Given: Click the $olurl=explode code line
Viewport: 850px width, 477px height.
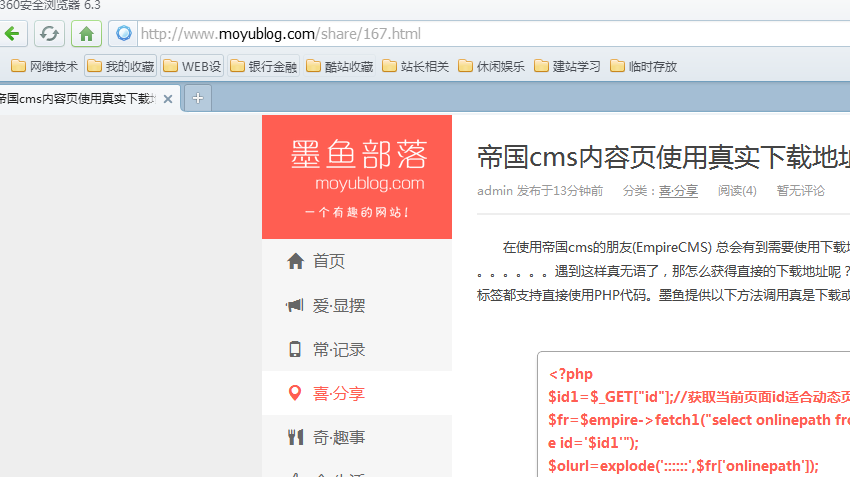Looking at the screenshot, I should click(683, 466).
